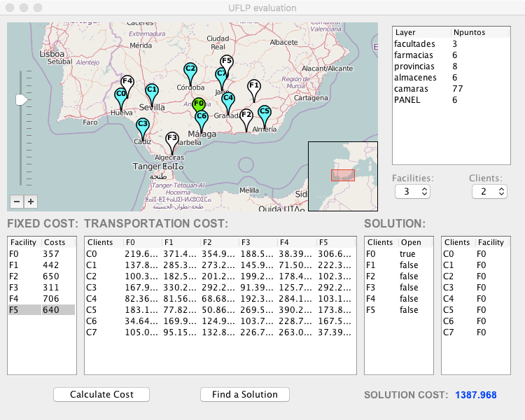Open the Clients count dropdown
525x420 pixels.
click(489, 191)
